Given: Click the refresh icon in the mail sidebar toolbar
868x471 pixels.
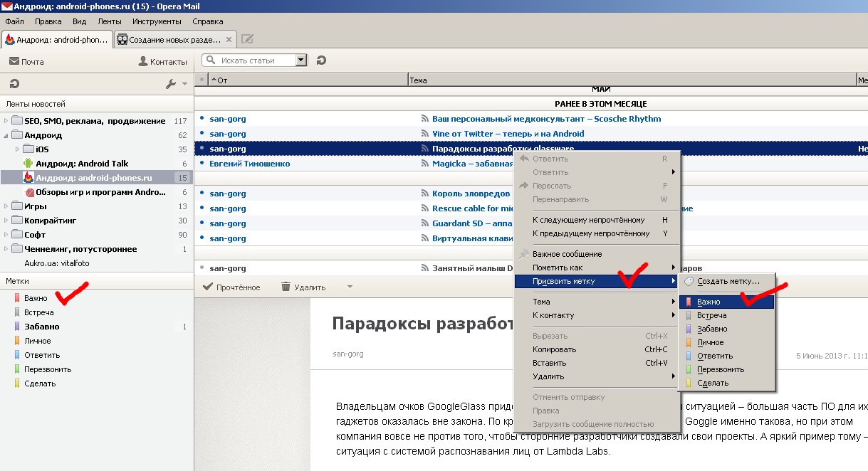Looking at the screenshot, I should click(15, 84).
